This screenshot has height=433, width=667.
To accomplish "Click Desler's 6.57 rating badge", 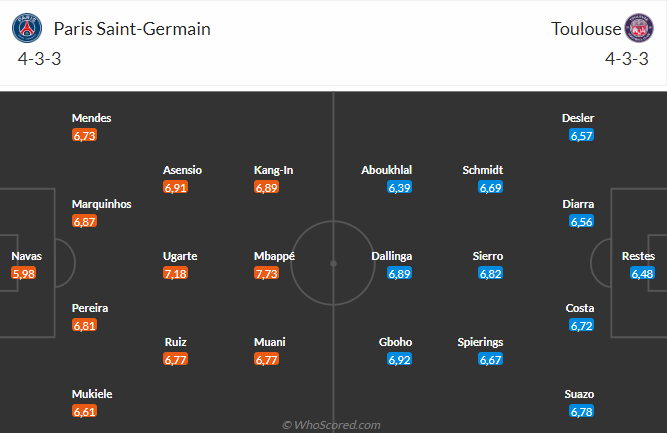I will pos(582,135).
